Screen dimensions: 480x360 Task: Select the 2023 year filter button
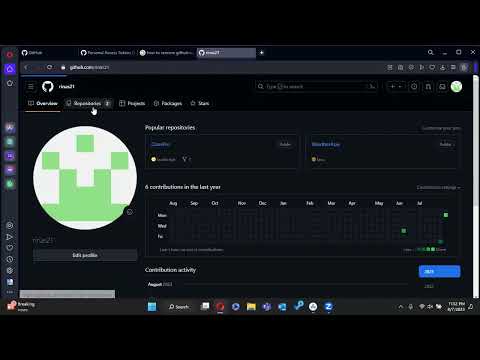tap(439, 272)
